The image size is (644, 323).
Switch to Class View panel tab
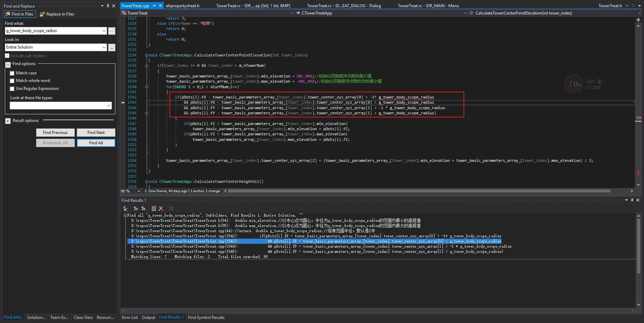[83, 317]
